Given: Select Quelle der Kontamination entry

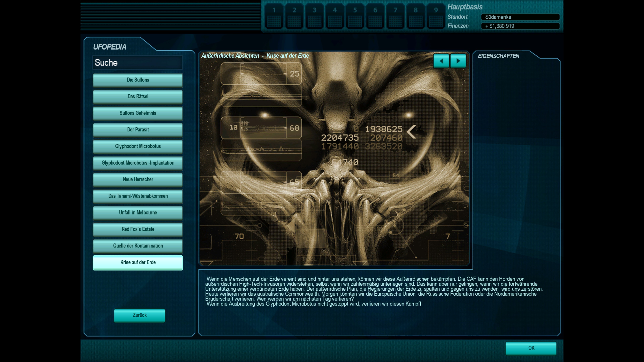Looking at the screenshot, I should click(138, 246).
